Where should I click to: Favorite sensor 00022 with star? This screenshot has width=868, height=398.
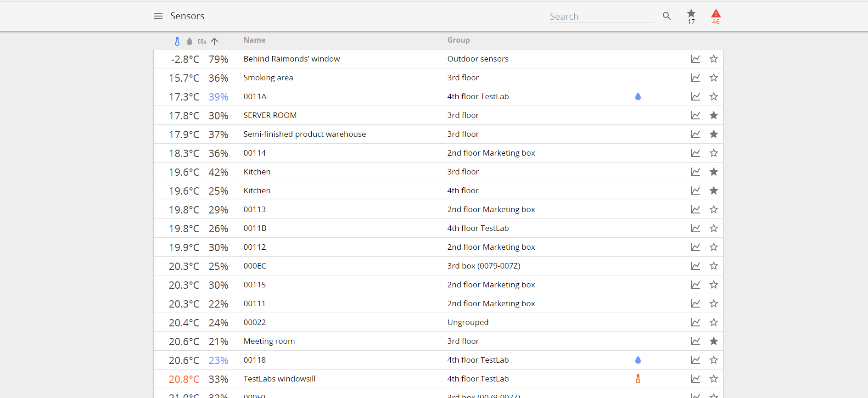pyautogui.click(x=714, y=322)
